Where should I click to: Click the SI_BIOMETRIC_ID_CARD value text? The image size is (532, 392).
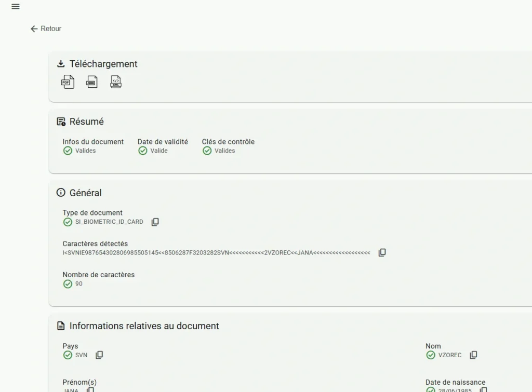coord(109,222)
